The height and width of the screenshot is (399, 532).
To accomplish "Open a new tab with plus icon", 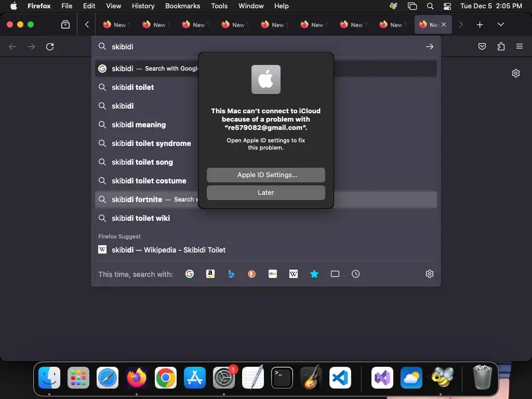I will 480,24.
